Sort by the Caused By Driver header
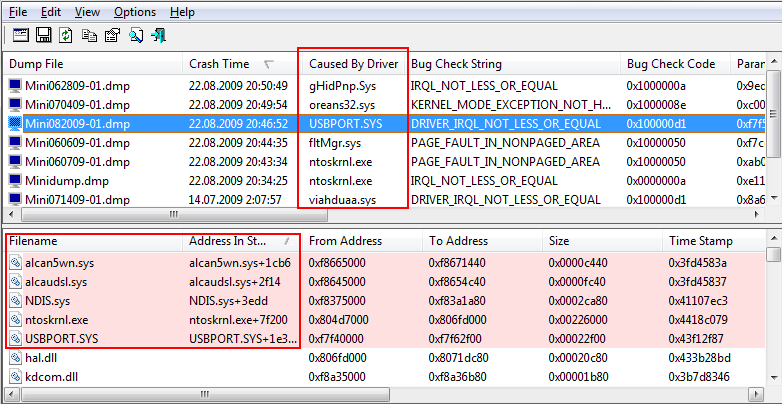The width and height of the screenshot is (782, 404). [x=353, y=64]
